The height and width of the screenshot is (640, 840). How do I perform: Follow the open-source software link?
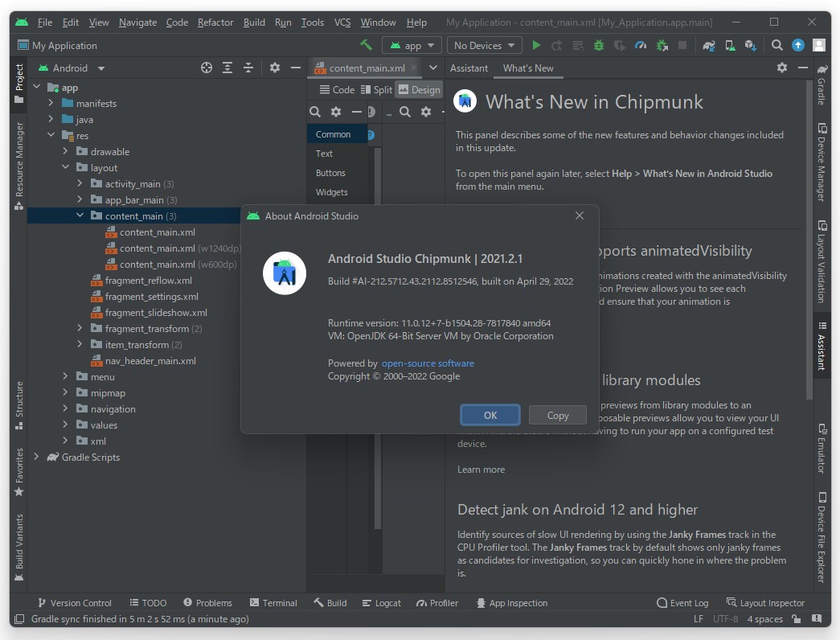pos(428,363)
